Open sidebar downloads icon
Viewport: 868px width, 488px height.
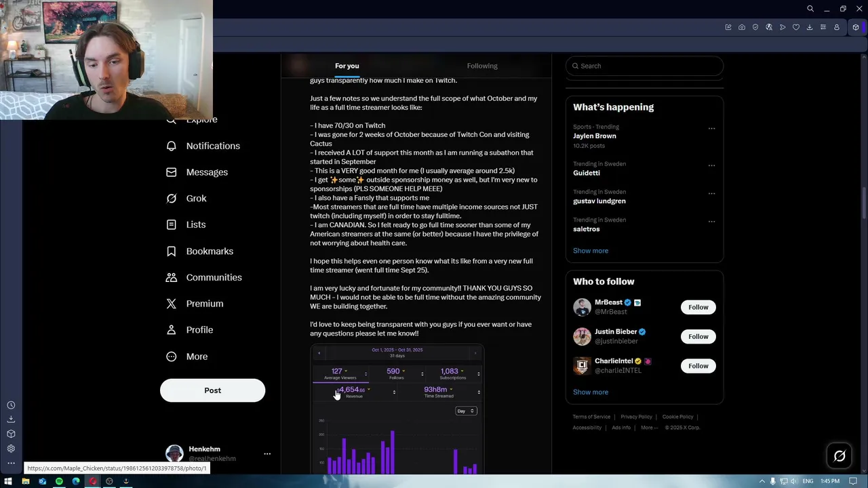click(11, 420)
